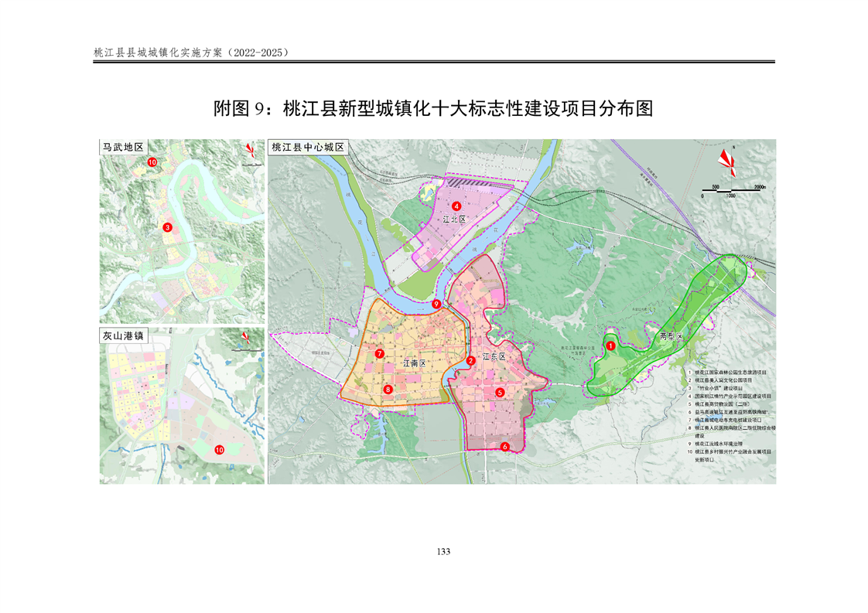Click marker 10 in 马武地区 map

coord(152,162)
